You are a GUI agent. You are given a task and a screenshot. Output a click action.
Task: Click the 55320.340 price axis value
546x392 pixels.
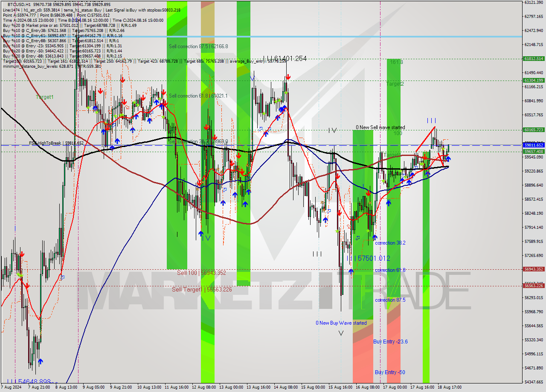point(534,340)
